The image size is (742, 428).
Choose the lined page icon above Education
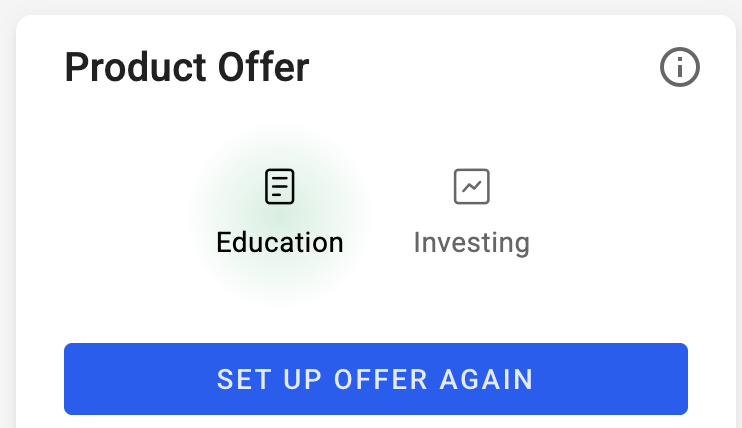[280, 187]
